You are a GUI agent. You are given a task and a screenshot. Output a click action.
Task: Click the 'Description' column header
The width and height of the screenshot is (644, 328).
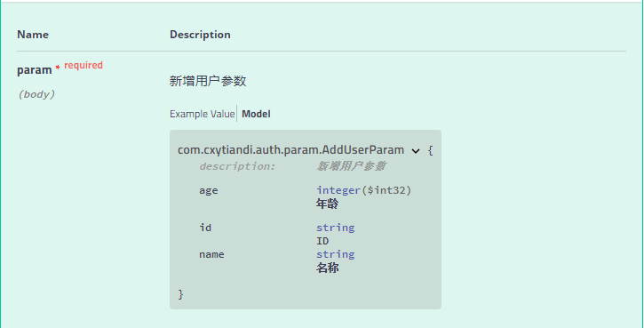(200, 34)
